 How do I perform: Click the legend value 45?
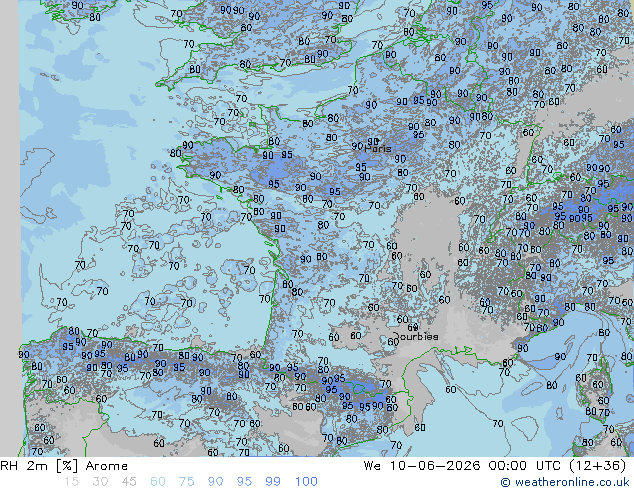pos(129,482)
